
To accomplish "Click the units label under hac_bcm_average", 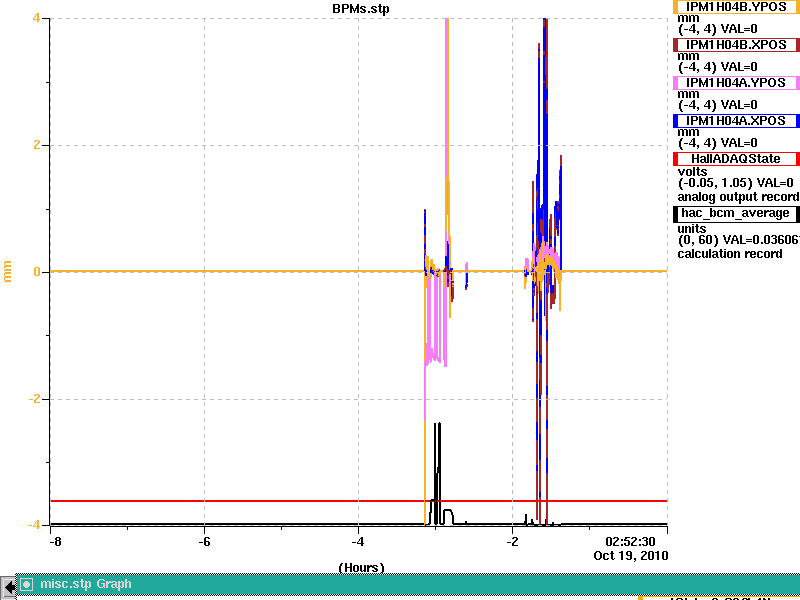I will tap(692, 228).
